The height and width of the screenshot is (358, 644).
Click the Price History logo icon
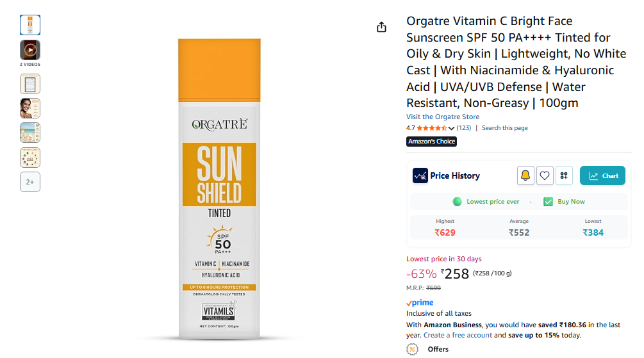pyautogui.click(x=420, y=175)
